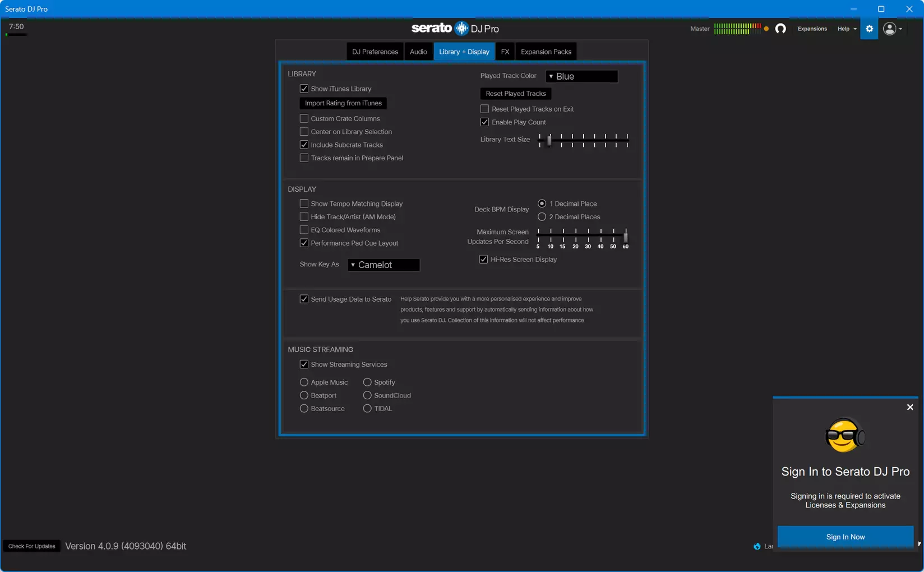Open Show Key As Camelot dropdown
924x572 pixels.
click(x=384, y=265)
